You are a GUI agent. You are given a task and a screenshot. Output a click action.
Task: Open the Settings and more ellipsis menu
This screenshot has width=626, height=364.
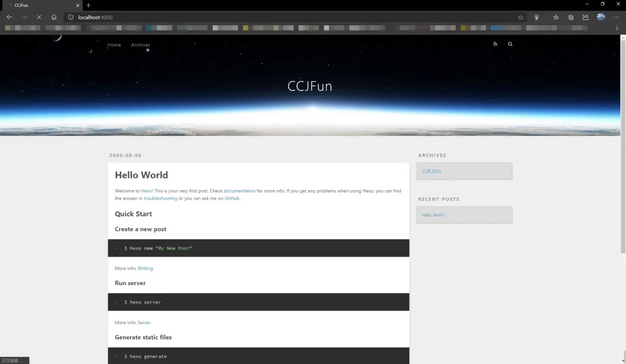617,17
